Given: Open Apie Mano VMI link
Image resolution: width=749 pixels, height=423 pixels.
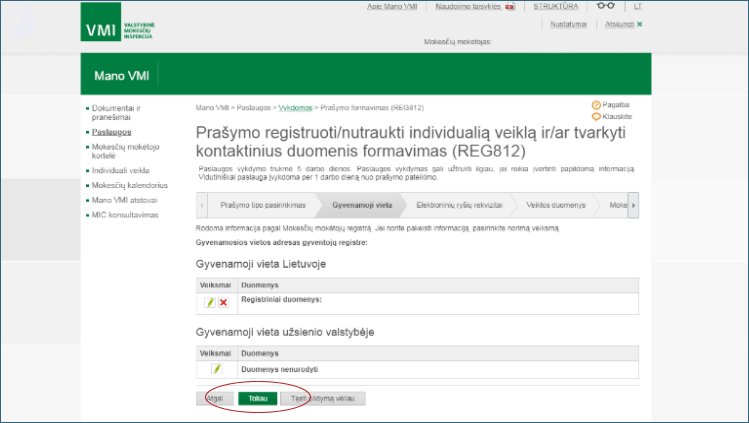Looking at the screenshot, I should [392, 6].
